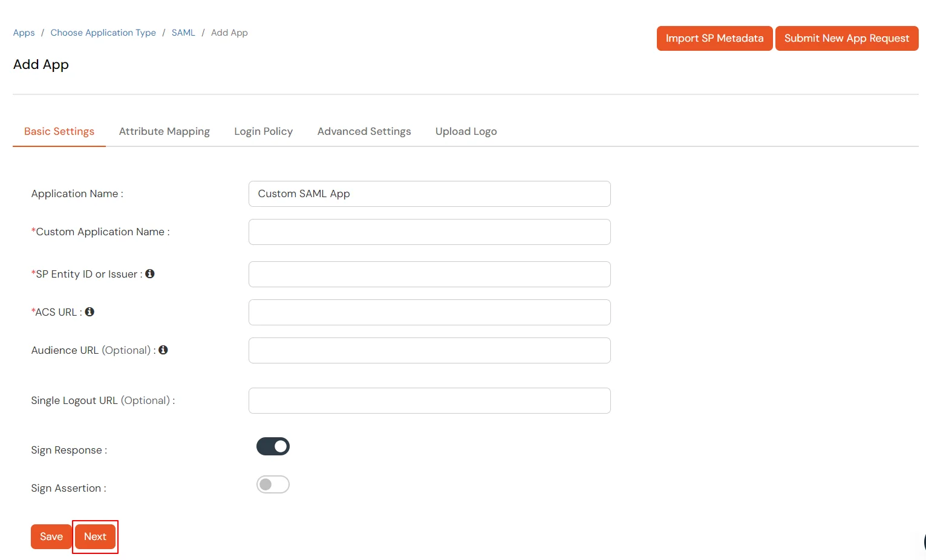The width and height of the screenshot is (926, 560).
Task: Switch to the Attribute Mapping tab
Action: 164,131
